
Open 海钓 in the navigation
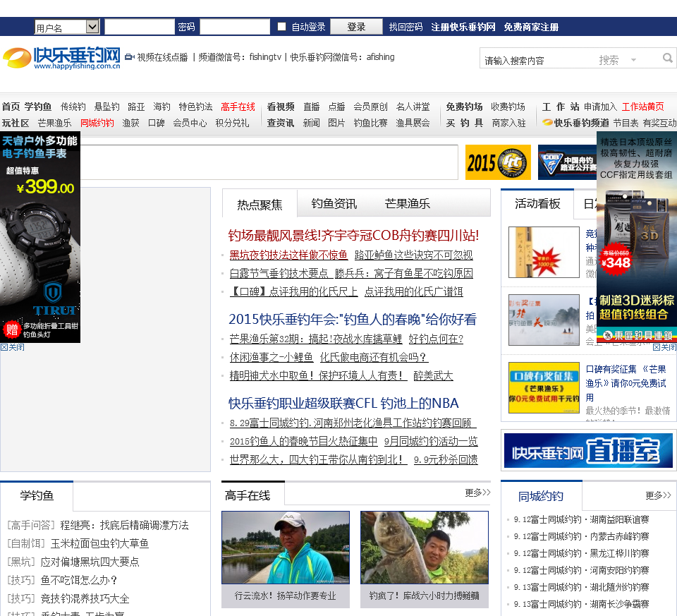(x=162, y=107)
